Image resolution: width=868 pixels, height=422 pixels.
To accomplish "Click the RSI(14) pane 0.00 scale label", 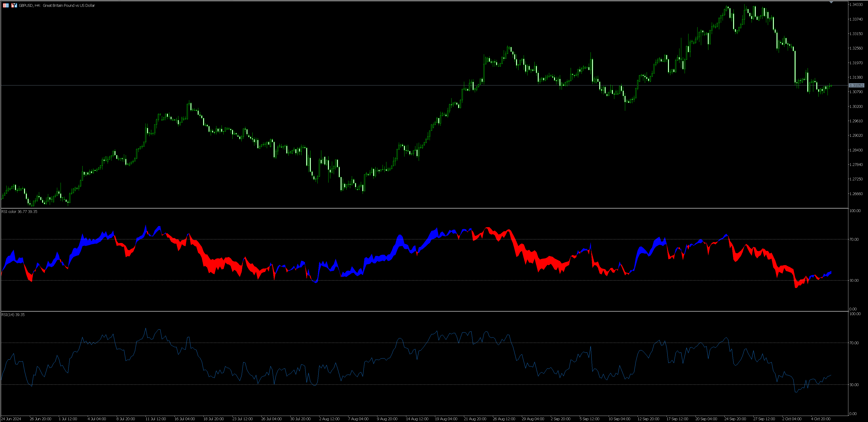I will [852, 414].
